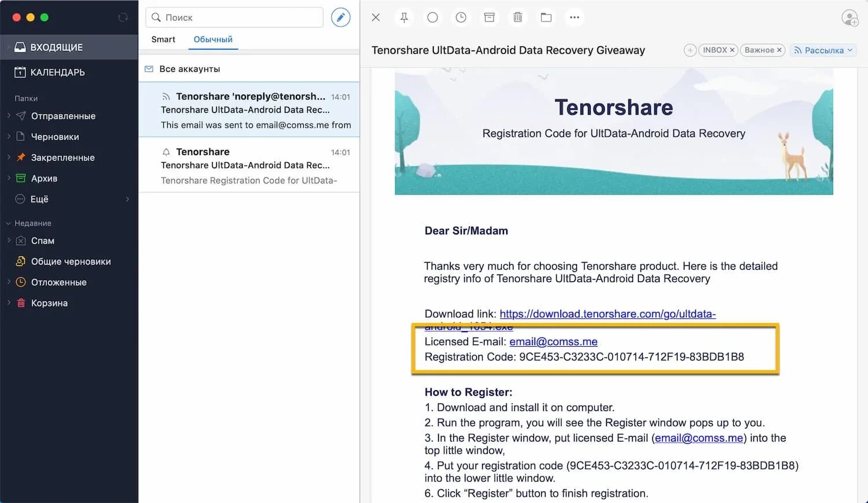Remove the INBOX label tag

click(x=732, y=50)
